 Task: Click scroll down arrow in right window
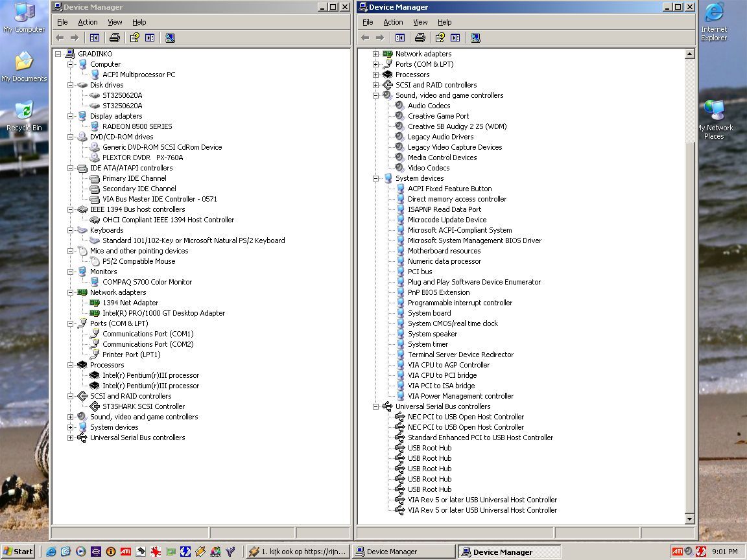tap(689, 519)
